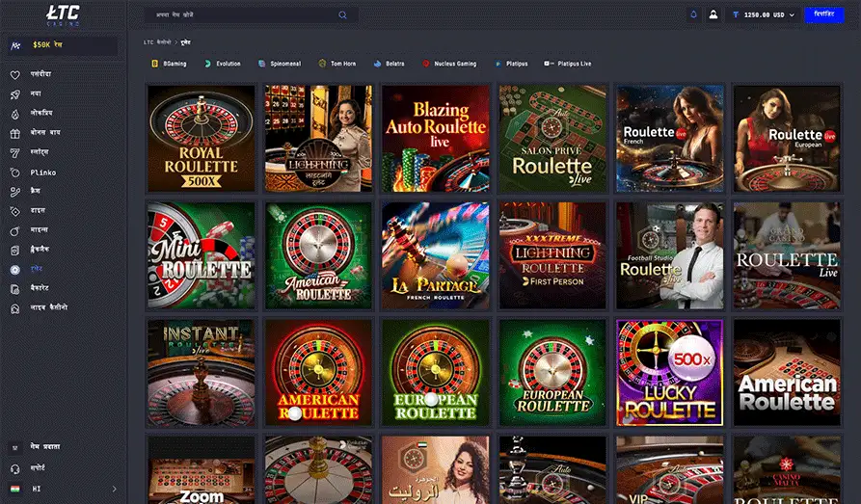Open the VIP roulette game

coord(670,470)
